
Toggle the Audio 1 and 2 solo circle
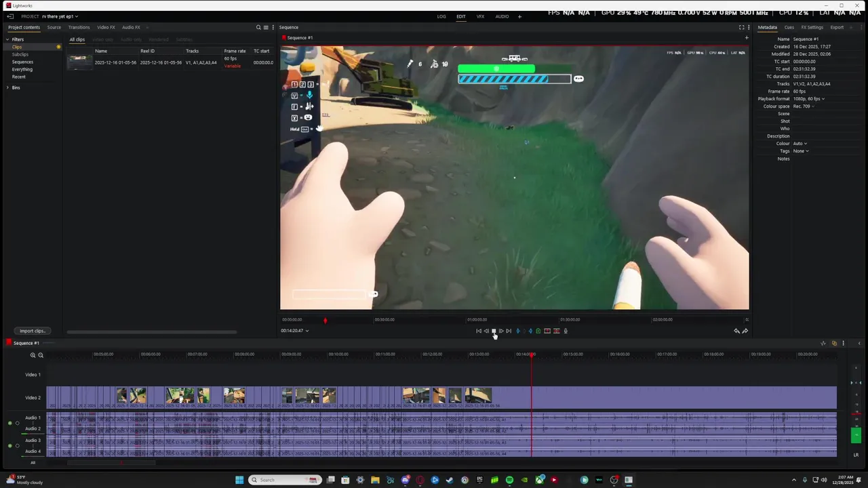17,423
